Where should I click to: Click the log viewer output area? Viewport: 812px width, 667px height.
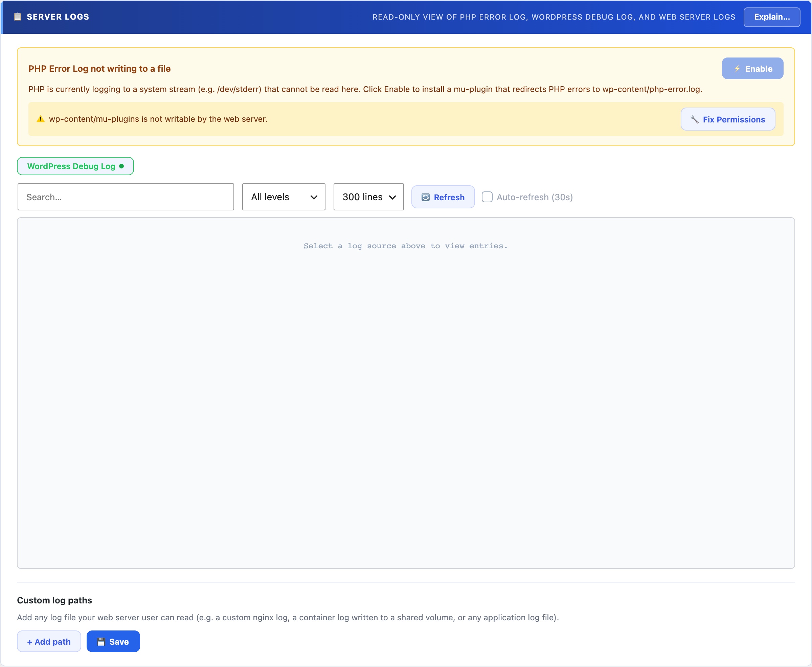click(406, 393)
